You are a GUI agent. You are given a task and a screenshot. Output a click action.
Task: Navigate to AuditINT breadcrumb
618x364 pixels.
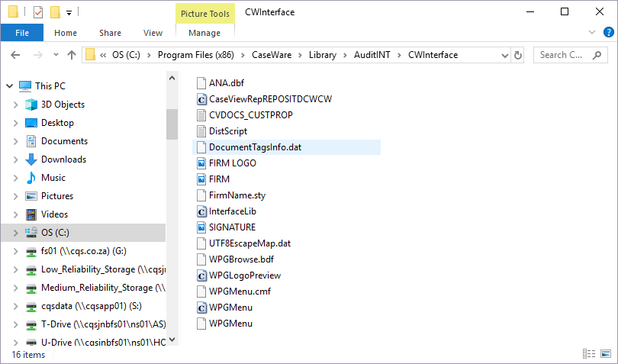pyautogui.click(x=372, y=55)
